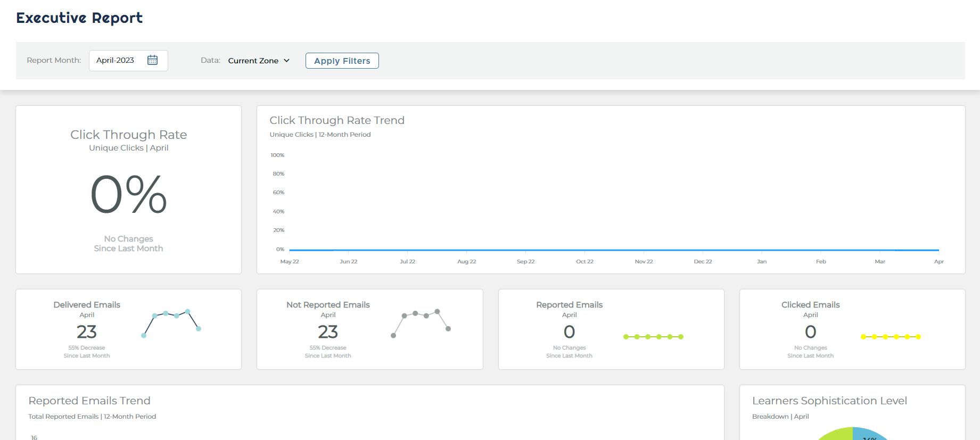
Task: Click the 100% y-axis label
Action: coord(277,155)
